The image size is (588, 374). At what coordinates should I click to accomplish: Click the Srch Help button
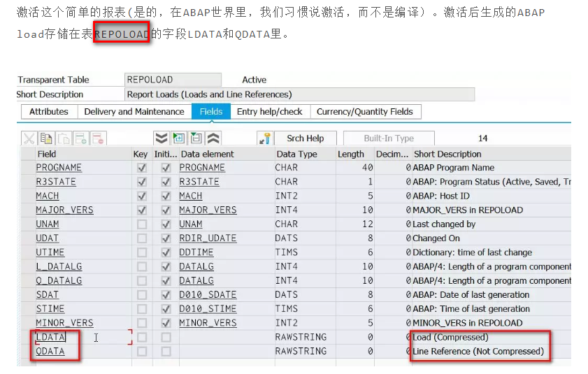coord(306,138)
